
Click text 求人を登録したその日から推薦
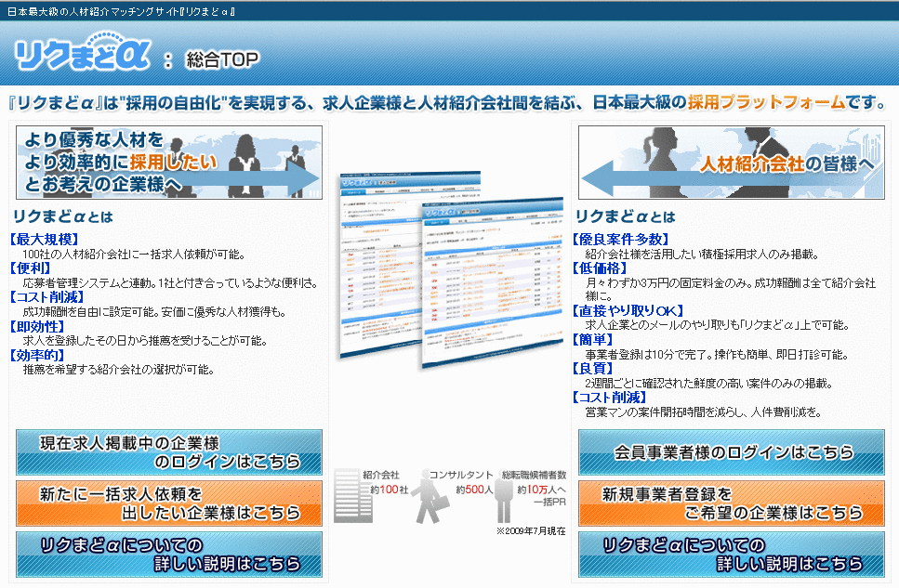146,341
